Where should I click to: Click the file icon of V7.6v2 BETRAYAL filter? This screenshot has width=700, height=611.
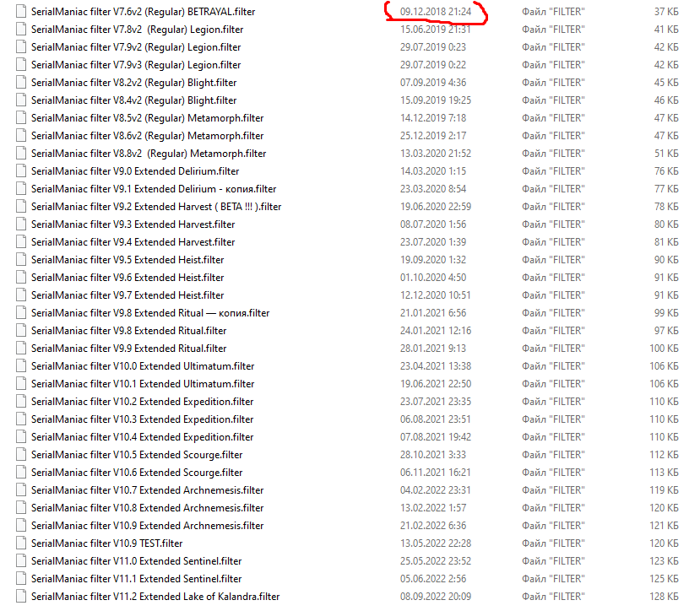22,12
